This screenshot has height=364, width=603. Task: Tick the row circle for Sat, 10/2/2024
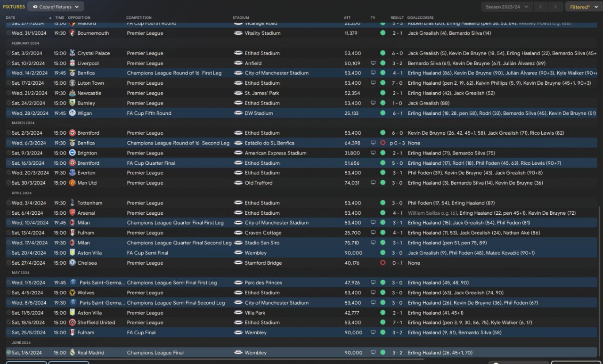pyautogui.click(x=8, y=63)
